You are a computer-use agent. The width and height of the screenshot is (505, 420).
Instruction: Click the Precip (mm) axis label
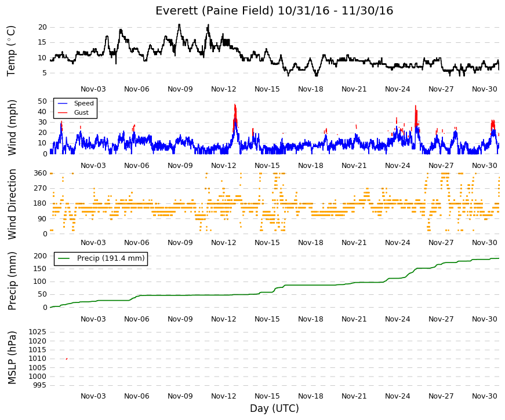11,281
